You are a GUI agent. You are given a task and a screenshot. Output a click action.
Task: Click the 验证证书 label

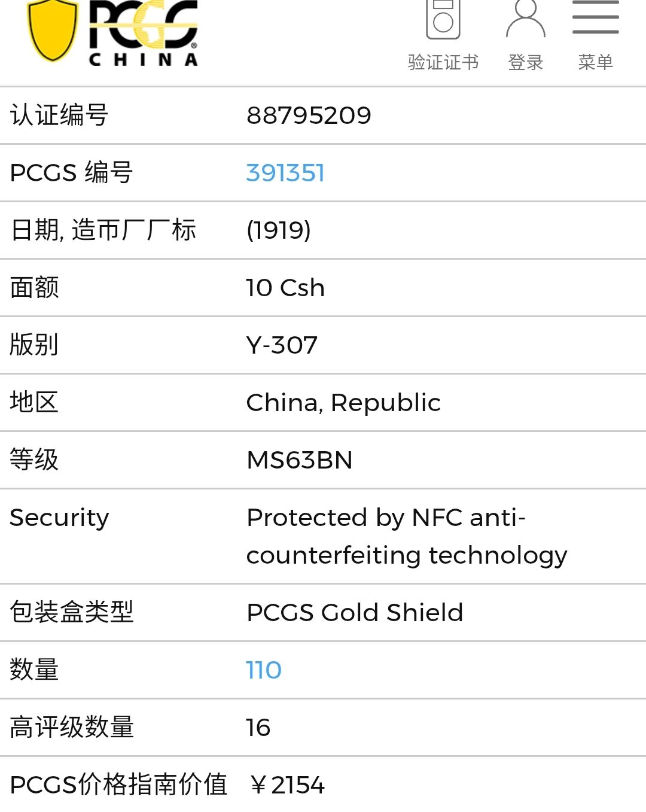point(443,62)
